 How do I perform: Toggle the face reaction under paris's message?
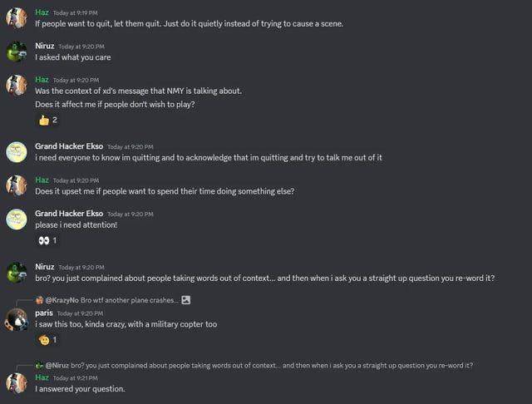[48, 339]
